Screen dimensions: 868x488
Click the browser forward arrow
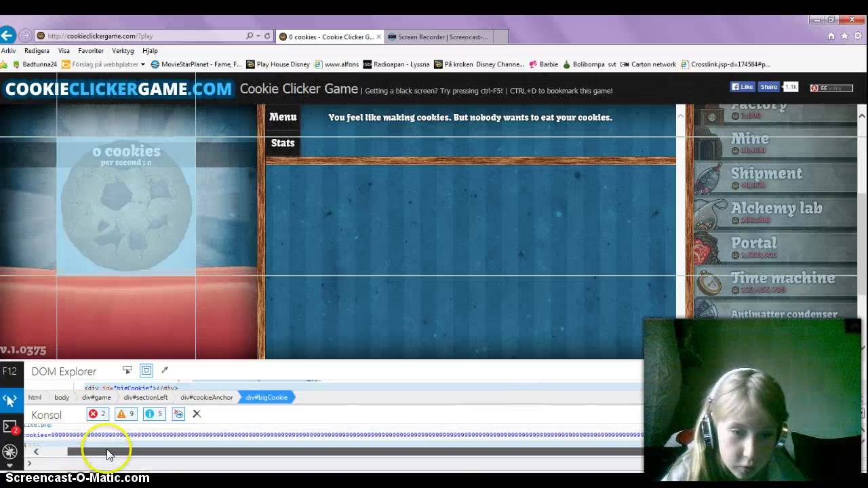[x=26, y=36]
